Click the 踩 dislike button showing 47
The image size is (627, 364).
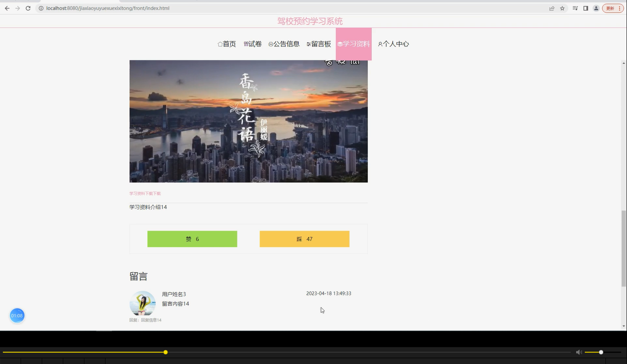click(304, 239)
